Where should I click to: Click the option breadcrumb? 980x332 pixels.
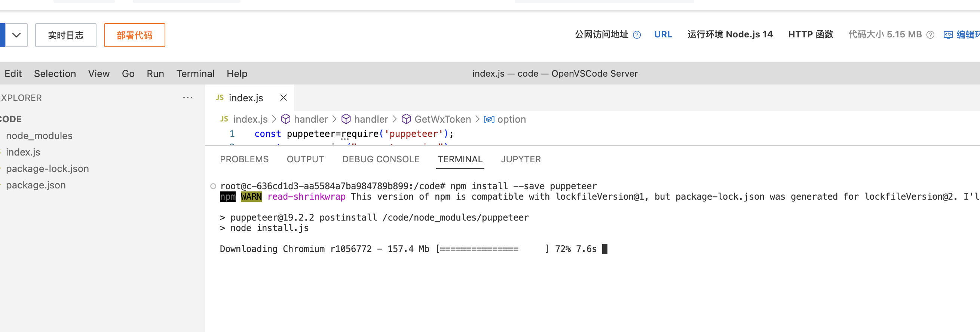(511, 119)
